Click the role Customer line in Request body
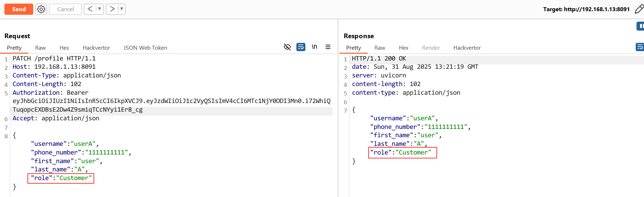 pyautogui.click(x=61, y=178)
